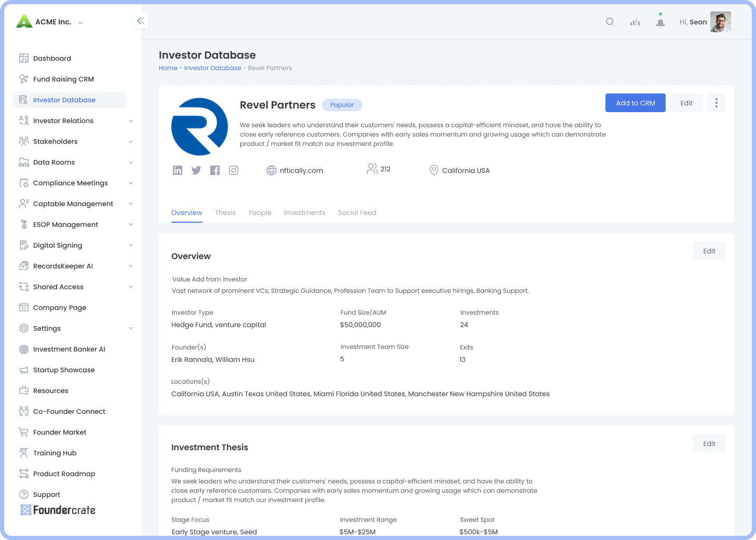The width and height of the screenshot is (756, 540).
Task: Switch to the Overview tab
Action: click(187, 213)
